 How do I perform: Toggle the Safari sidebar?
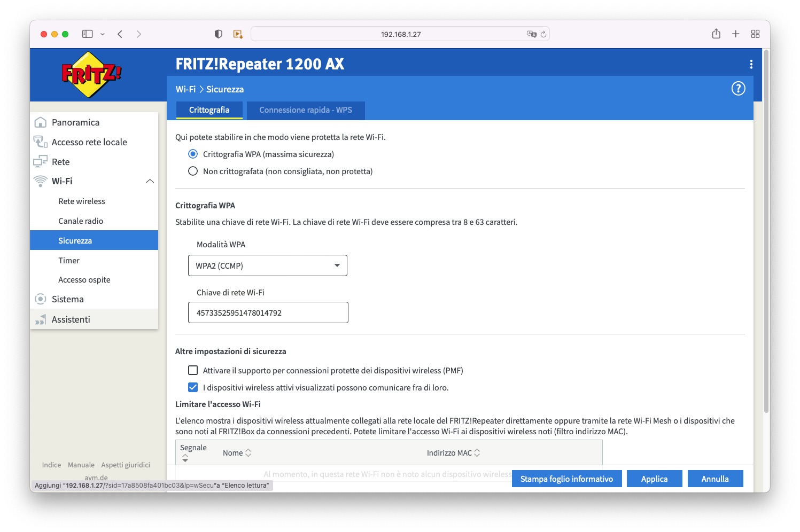click(x=87, y=34)
